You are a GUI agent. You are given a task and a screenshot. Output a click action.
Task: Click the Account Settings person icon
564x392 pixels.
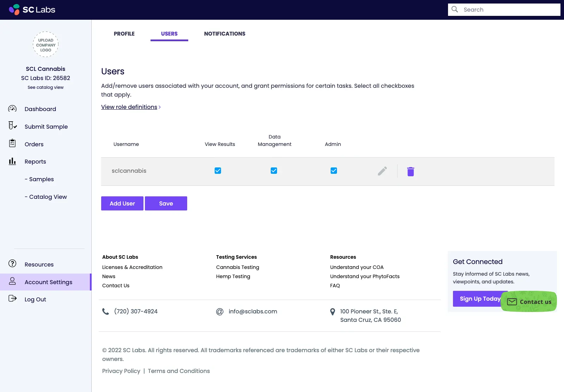click(12, 281)
